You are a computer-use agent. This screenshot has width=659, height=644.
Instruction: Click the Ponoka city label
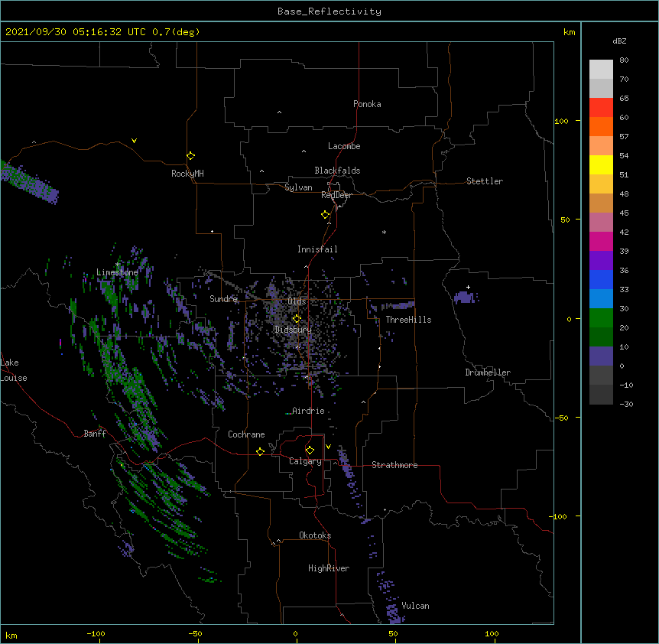point(367,104)
